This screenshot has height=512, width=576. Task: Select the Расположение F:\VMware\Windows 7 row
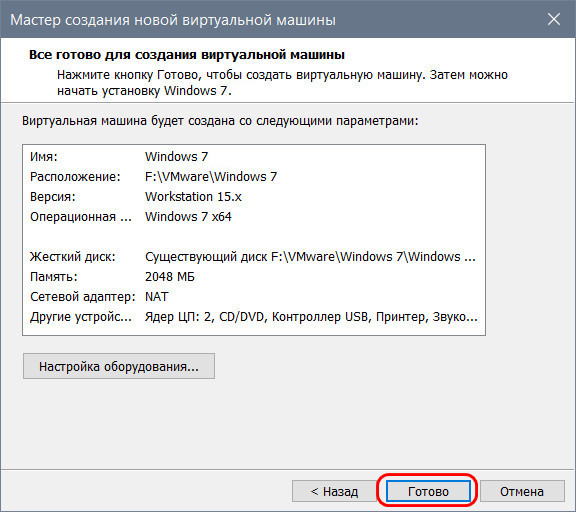tap(254, 177)
